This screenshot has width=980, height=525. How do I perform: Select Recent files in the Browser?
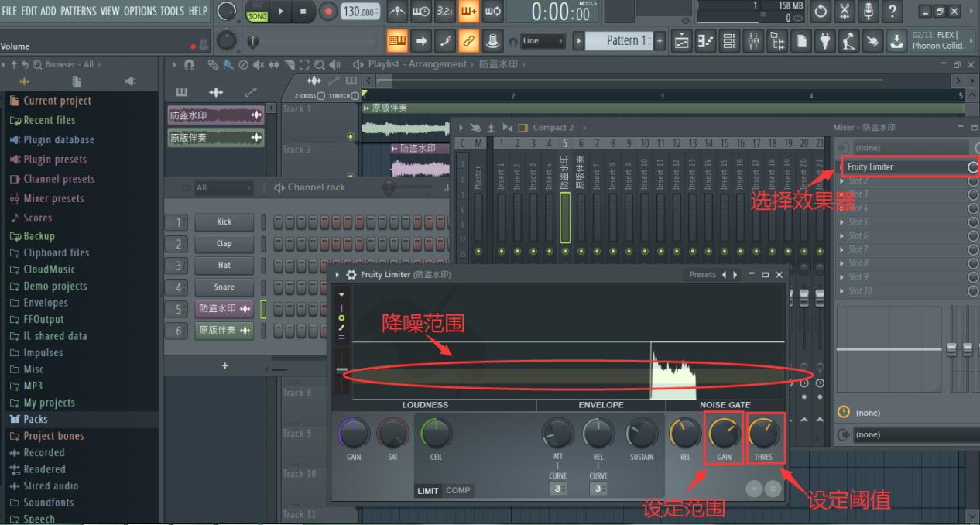click(x=48, y=120)
